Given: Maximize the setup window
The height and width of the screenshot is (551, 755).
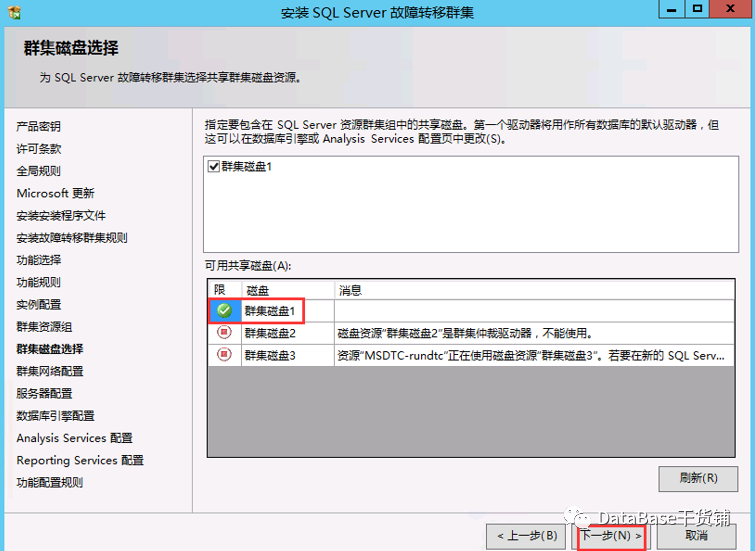Looking at the screenshot, I should [697, 9].
